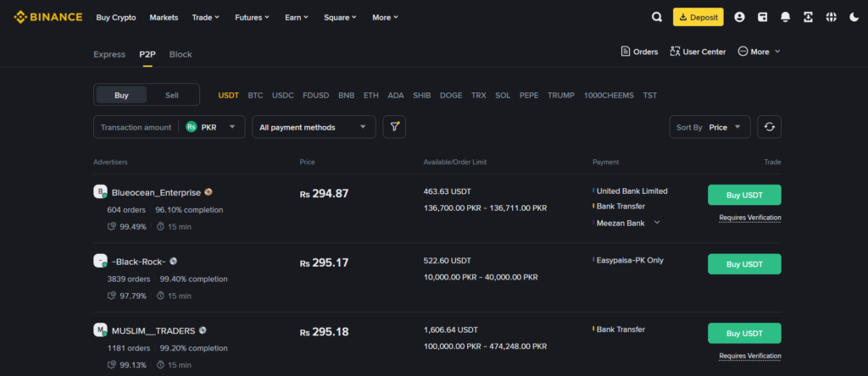Viewport: 868px width, 376px height.
Task: Buy USDT from MUSLIM__TRADERS
Action: [x=744, y=334]
